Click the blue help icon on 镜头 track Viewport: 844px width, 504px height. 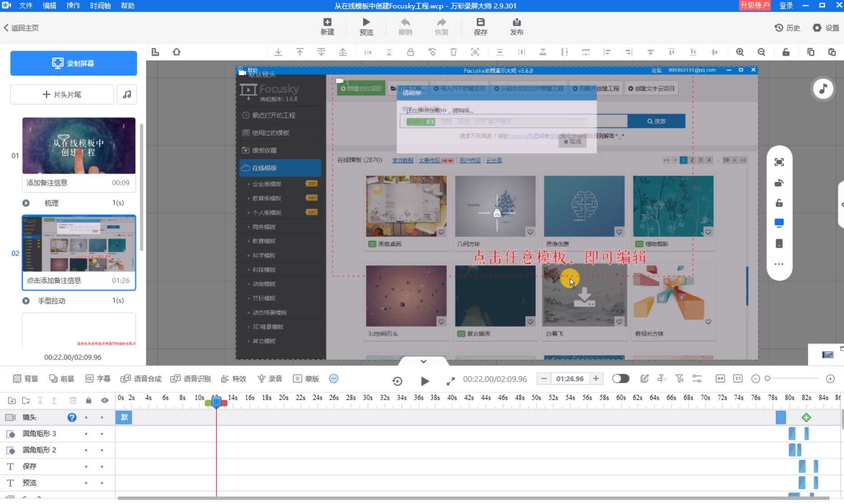coord(72,417)
